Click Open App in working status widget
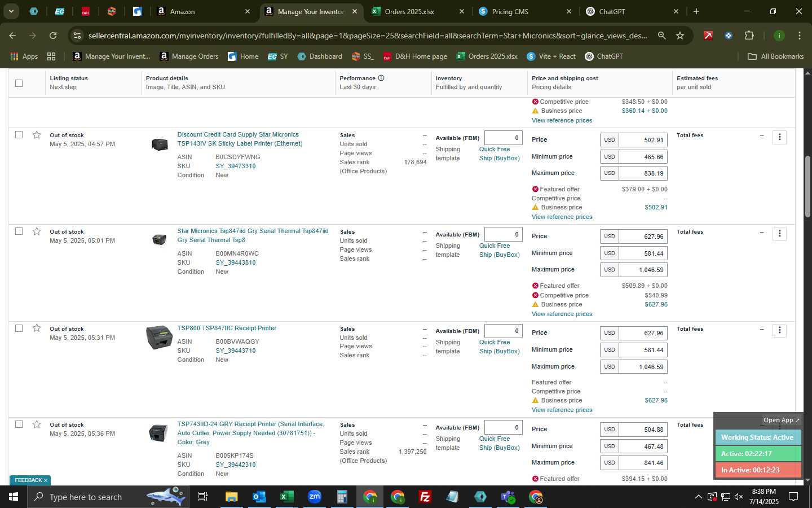This screenshot has width=812, height=508. (x=781, y=420)
